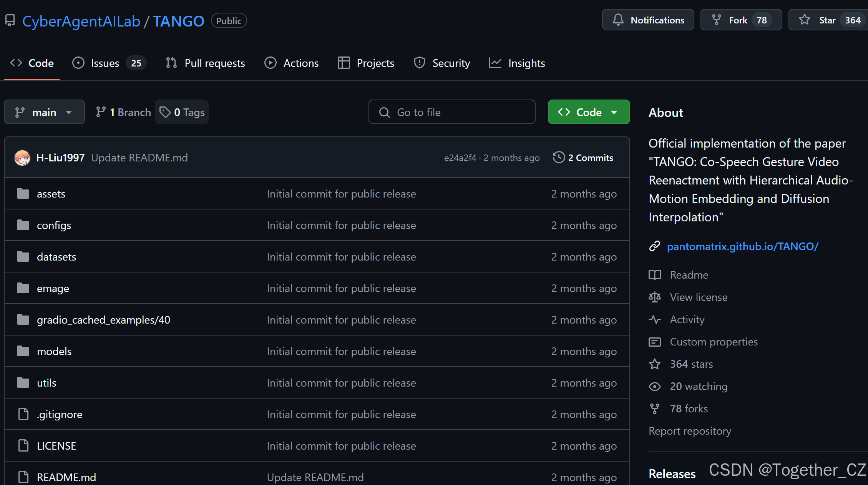This screenshot has height=485, width=868.
Task: Open the configs folder name
Action: pyautogui.click(x=54, y=225)
